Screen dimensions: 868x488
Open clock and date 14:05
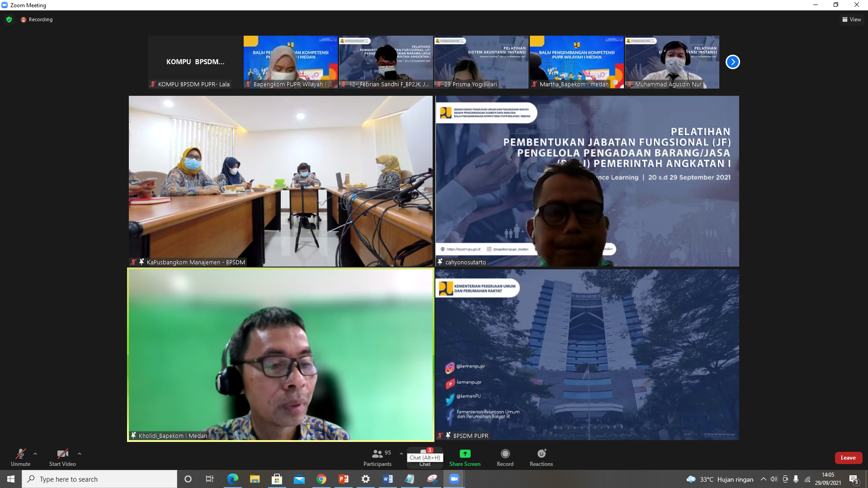point(828,479)
